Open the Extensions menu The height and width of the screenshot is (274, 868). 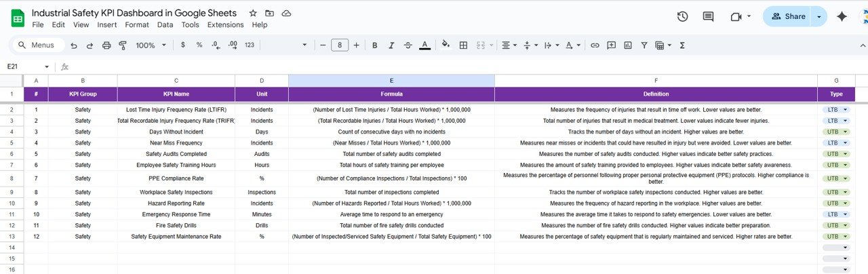point(225,24)
